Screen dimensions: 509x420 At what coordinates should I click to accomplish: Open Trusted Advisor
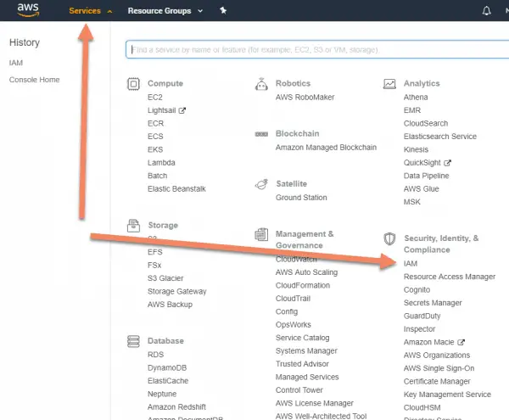click(x=302, y=363)
